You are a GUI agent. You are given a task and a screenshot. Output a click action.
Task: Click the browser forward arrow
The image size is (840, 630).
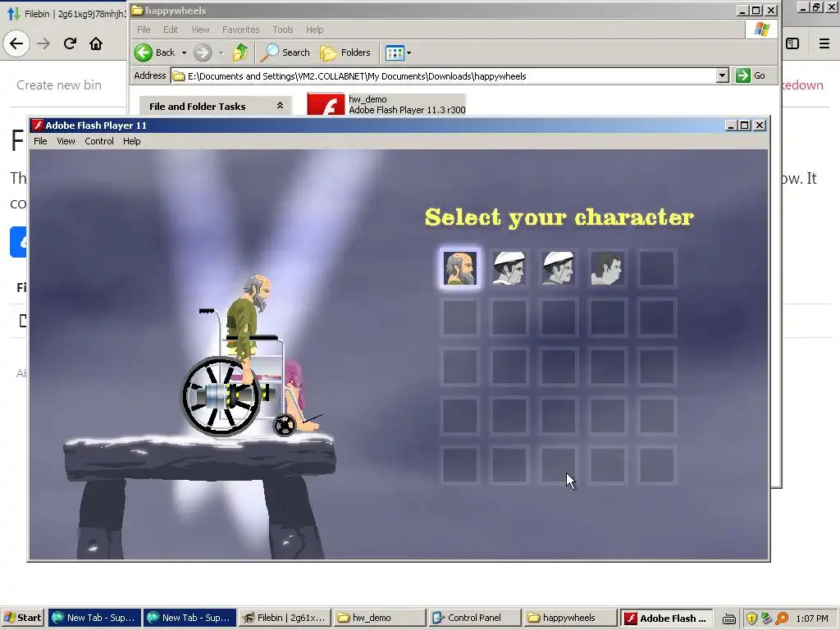tap(43, 43)
